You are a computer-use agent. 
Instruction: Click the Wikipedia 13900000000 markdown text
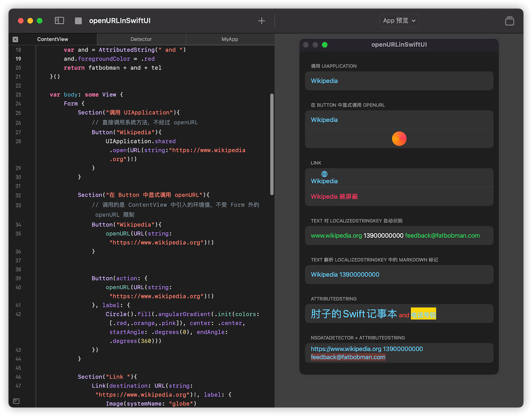point(345,274)
